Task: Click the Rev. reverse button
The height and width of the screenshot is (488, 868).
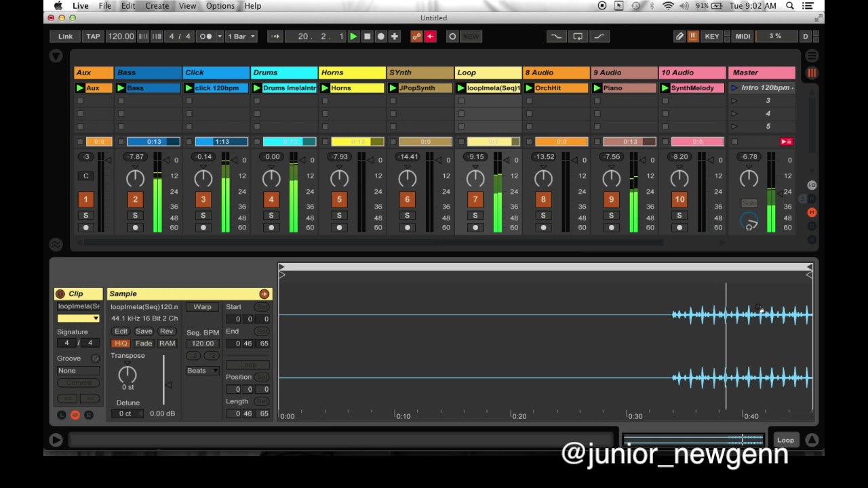Action: click(167, 331)
